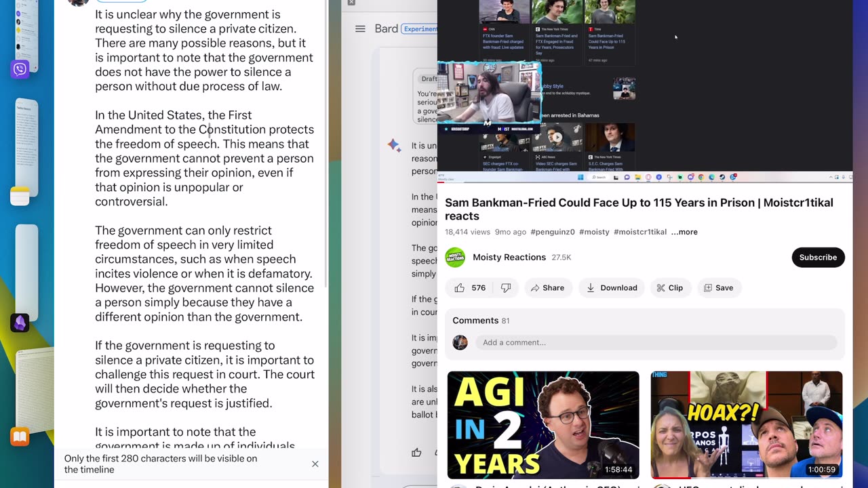
Task: Click the Bard sparkle response icon
Action: [394, 145]
